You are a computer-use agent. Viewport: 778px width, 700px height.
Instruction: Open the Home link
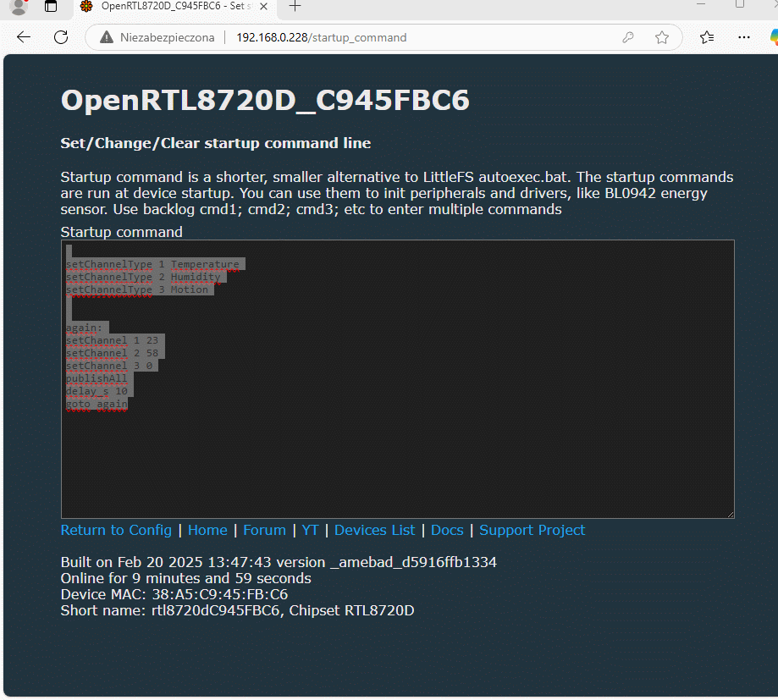[x=207, y=531]
